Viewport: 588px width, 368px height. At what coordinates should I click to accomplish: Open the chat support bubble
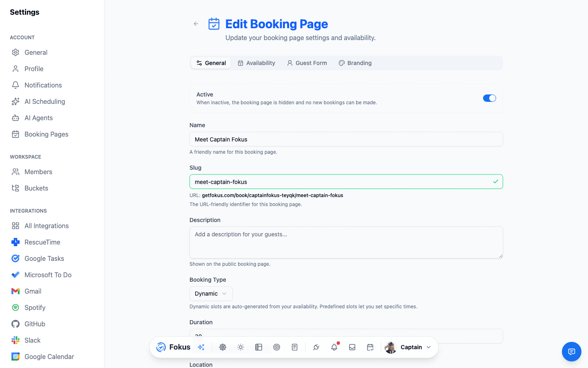572,352
